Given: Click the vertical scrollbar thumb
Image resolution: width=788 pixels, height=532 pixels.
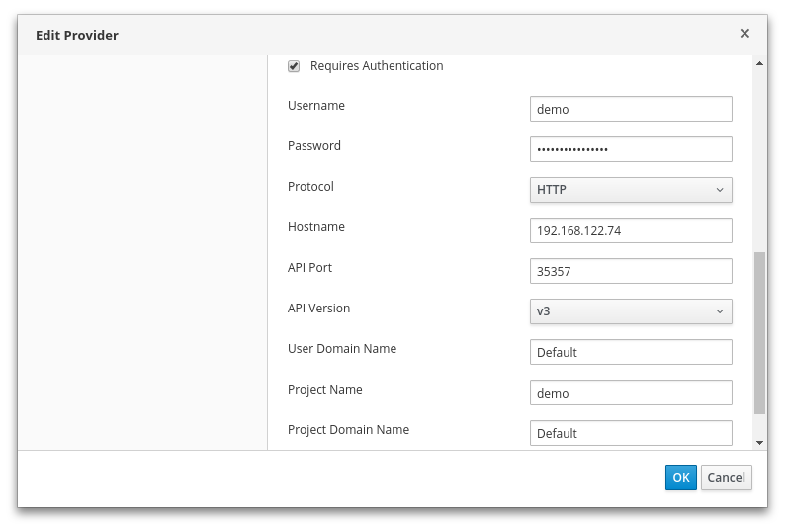Looking at the screenshot, I should (759, 331).
